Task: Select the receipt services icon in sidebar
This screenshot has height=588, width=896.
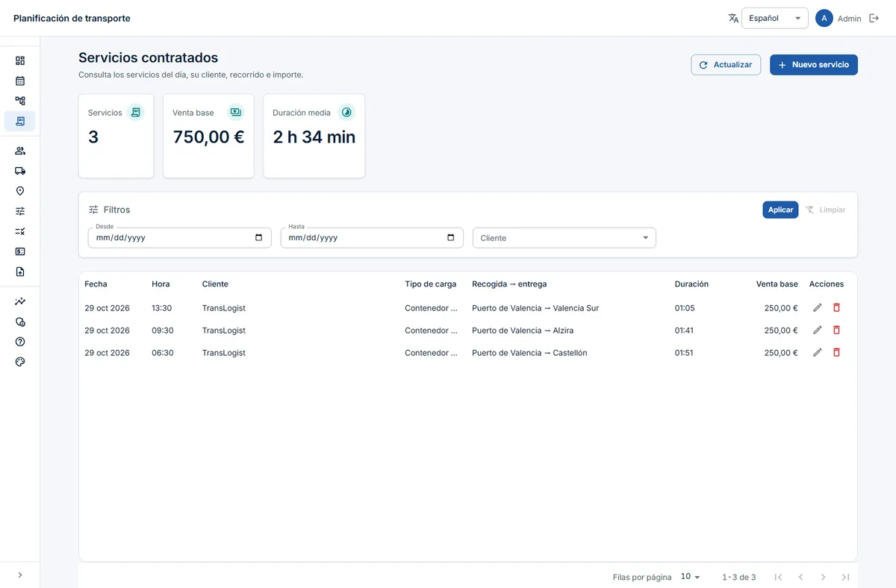Action: (20, 121)
